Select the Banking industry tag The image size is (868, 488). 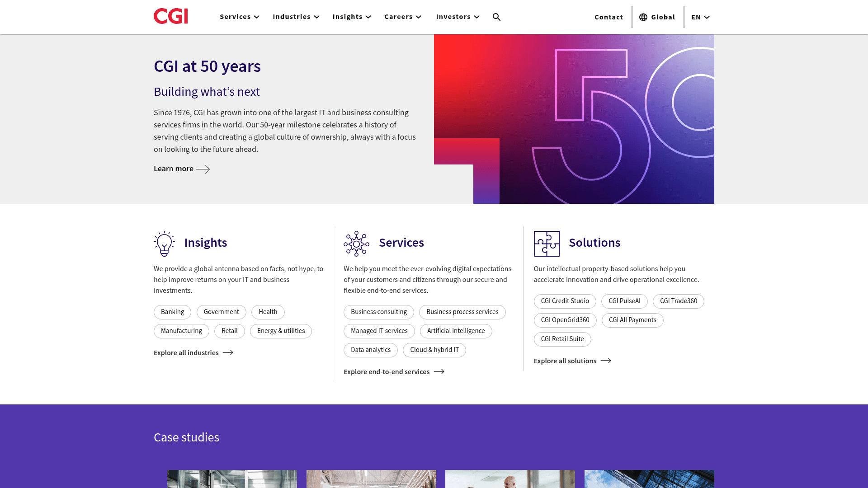point(172,312)
